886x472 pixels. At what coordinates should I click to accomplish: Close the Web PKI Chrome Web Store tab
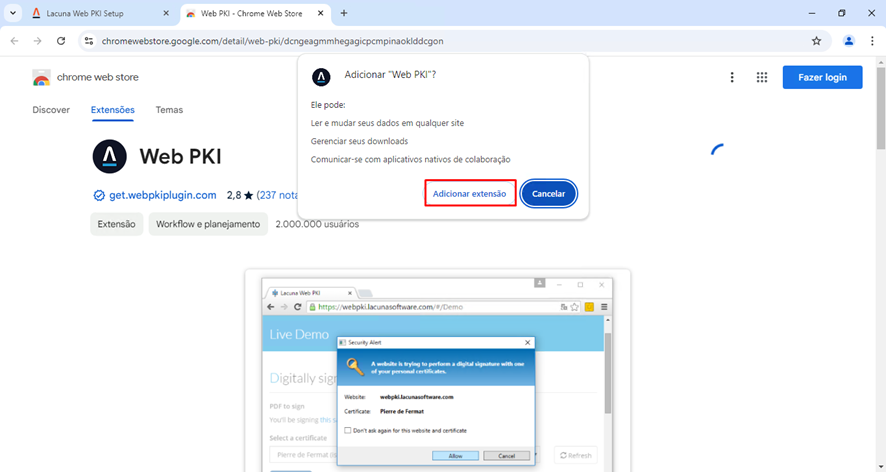click(x=320, y=13)
